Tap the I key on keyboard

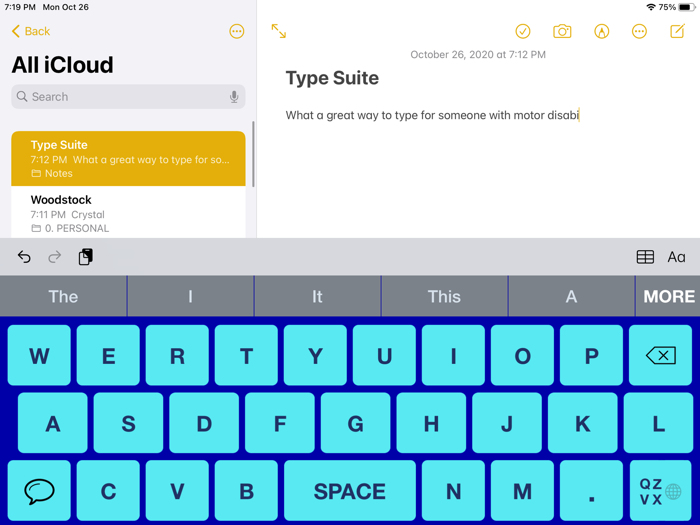[453, 355]
